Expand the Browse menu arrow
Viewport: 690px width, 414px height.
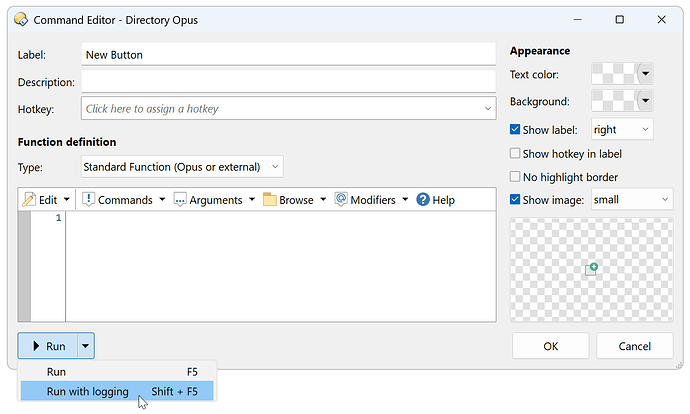click(x=323, y=199)
